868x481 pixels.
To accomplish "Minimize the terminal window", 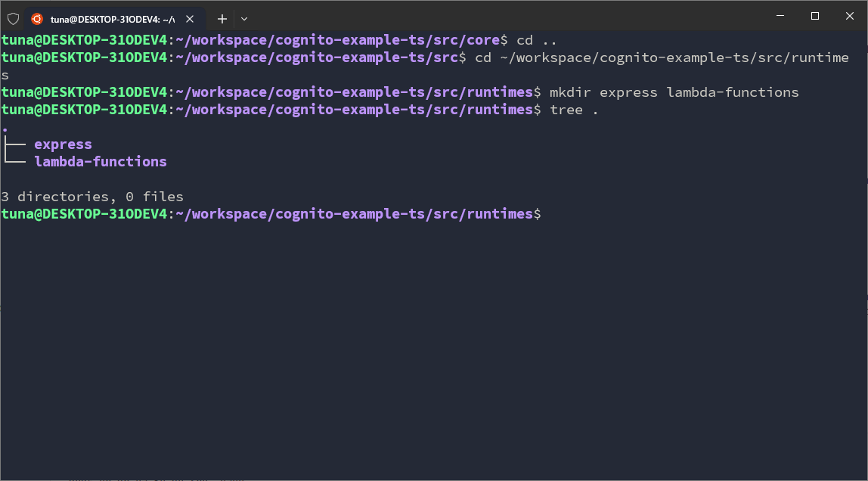I will [779, 16].
